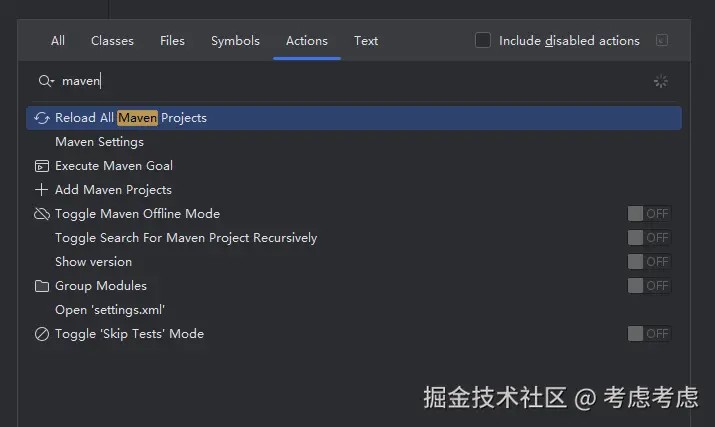The width and height of the screenshot is (715, 427).
Task: Click the Execute Maven Goal icon
Action: (42, 166)
